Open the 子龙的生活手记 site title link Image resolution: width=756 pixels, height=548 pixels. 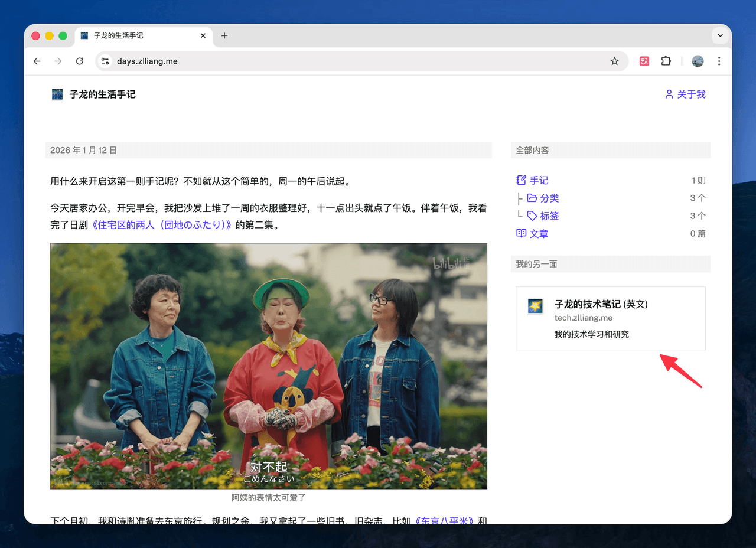103,94
